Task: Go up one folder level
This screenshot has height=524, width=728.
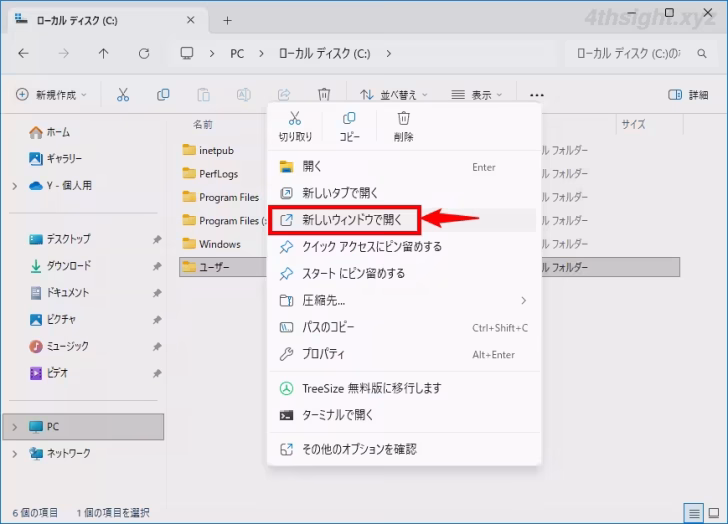Action: (104, 54)
